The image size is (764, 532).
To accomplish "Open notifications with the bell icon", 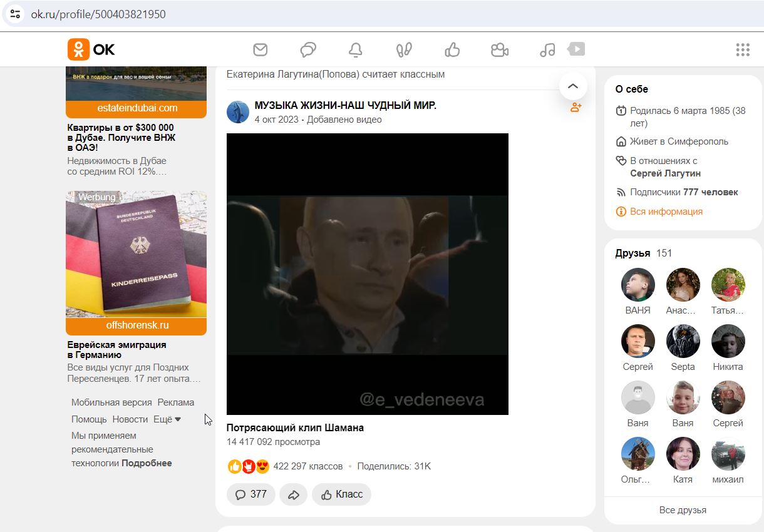I will point(356,49).
